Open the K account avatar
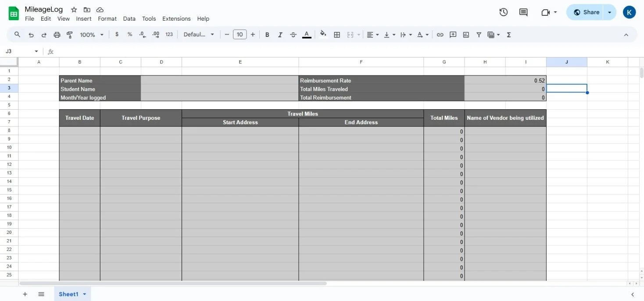644x301 pixels. click(629, 12)
